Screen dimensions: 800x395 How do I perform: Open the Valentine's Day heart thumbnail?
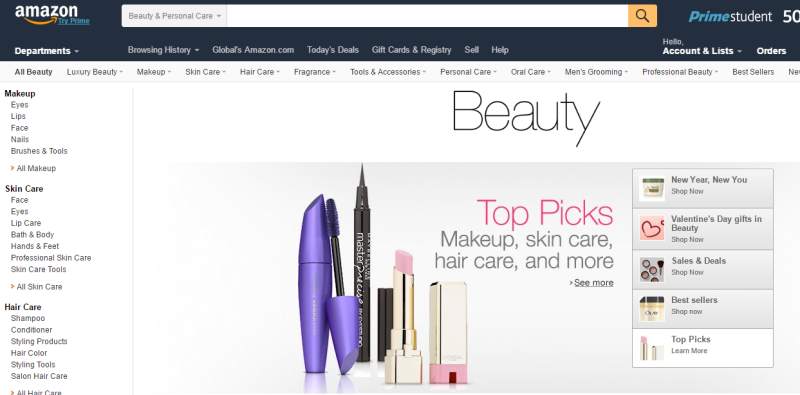pos(652,228)
